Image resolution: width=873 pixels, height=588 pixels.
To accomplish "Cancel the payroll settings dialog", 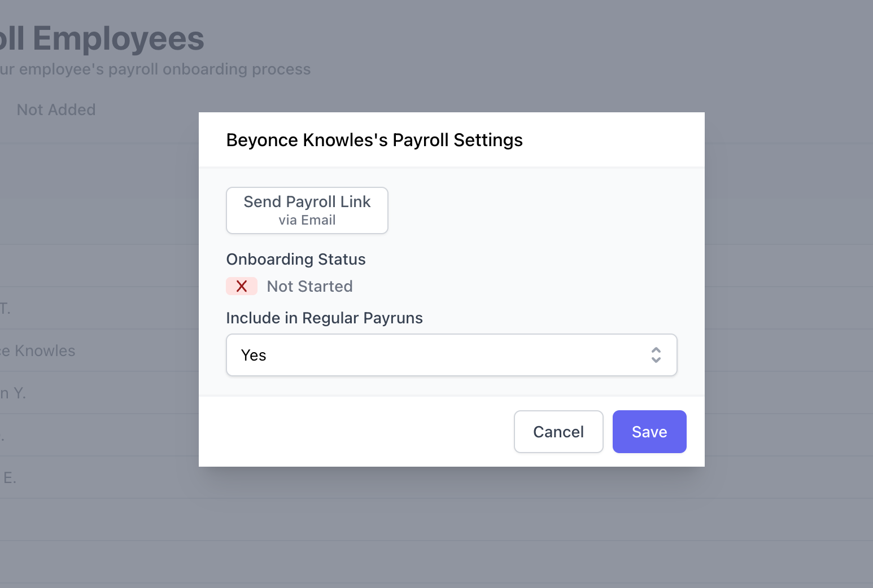I will coord(558,432).
